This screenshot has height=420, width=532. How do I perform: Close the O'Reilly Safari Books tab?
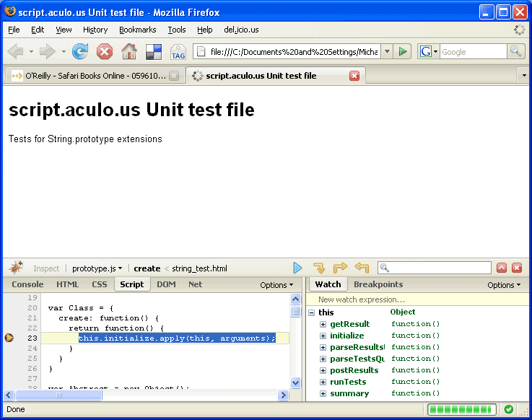pyautogui.click(x=174, y=76)
